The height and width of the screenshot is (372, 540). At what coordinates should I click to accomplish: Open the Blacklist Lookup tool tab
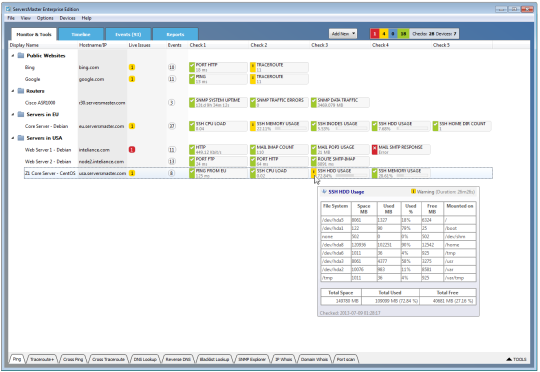click(214, 359)
